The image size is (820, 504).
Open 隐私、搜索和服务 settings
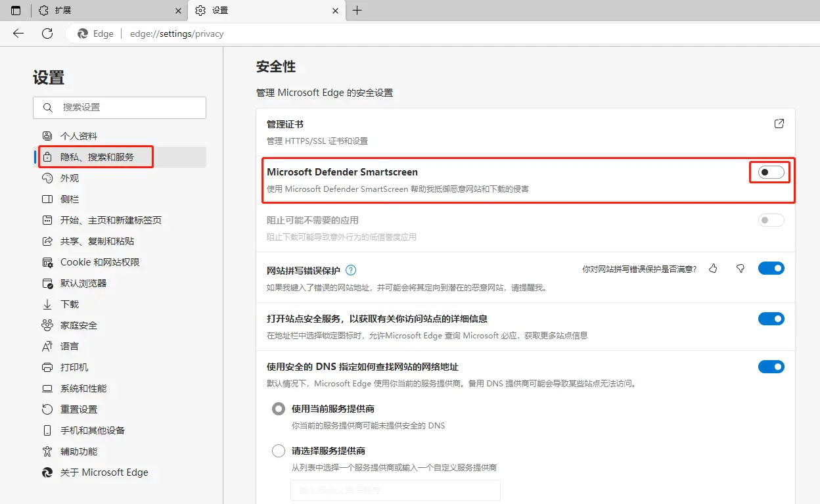pyautogui.click(x=120, y=157)
